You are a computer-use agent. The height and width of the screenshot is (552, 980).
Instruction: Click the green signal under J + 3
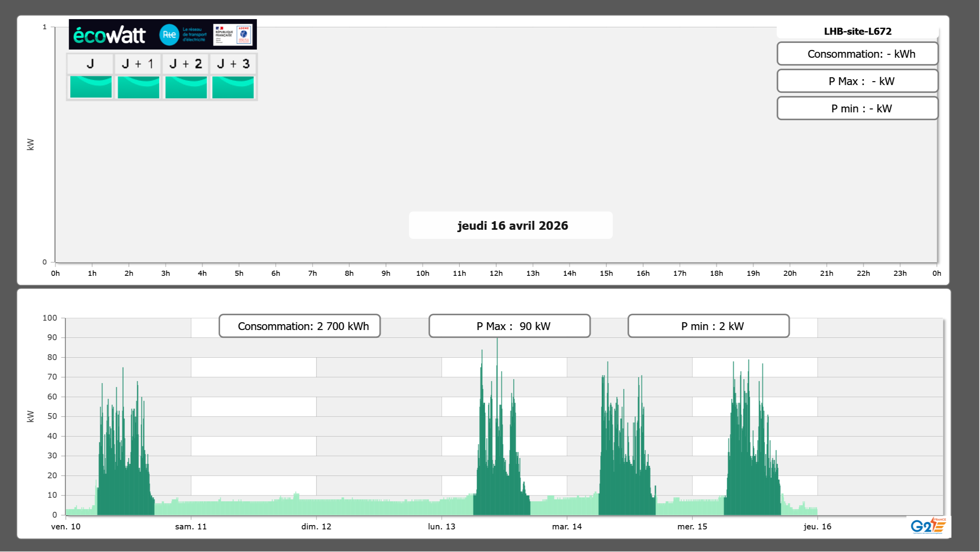coord(233,87)
